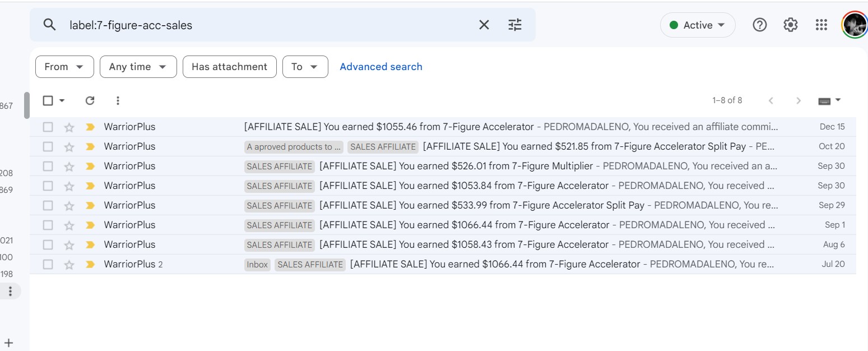Open the Active status dropdown
Image resolution: width=868 pixels, height=351 pixels.
tap(698, 25)
